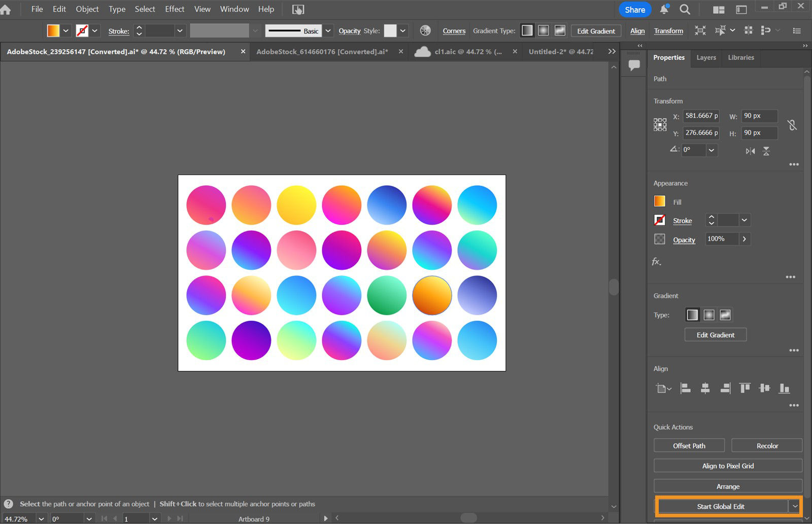This screenshot has height=524, width=812.
Task: Switch to the Layers tab
Action: point(706,58)
